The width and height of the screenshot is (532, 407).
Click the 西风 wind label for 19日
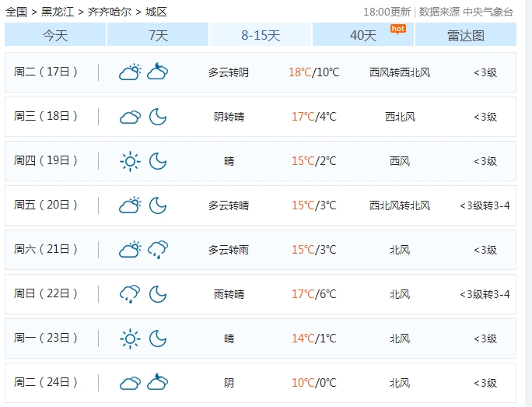[x=400, y=161]
